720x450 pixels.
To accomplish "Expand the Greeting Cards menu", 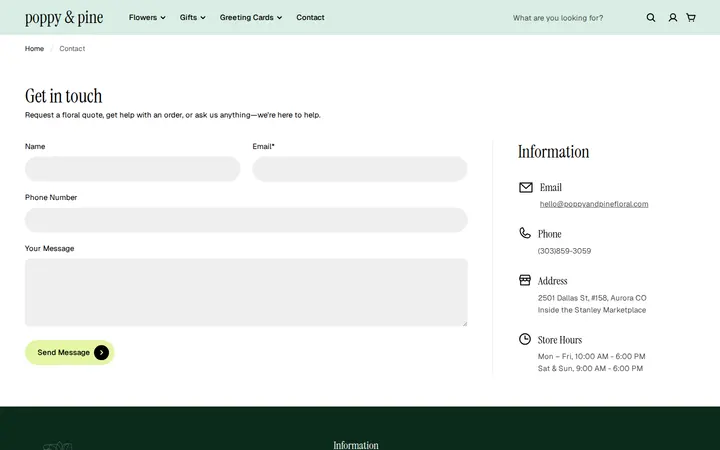I will tap(251, 17).
